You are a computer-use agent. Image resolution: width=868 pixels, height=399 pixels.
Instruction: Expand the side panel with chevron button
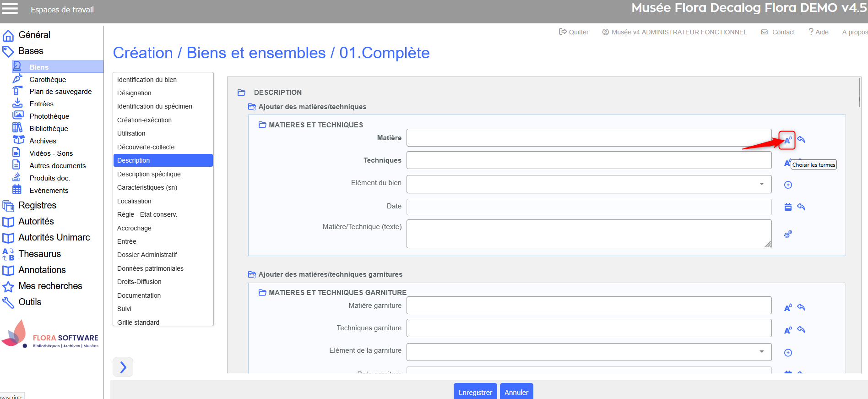[123, 367]
